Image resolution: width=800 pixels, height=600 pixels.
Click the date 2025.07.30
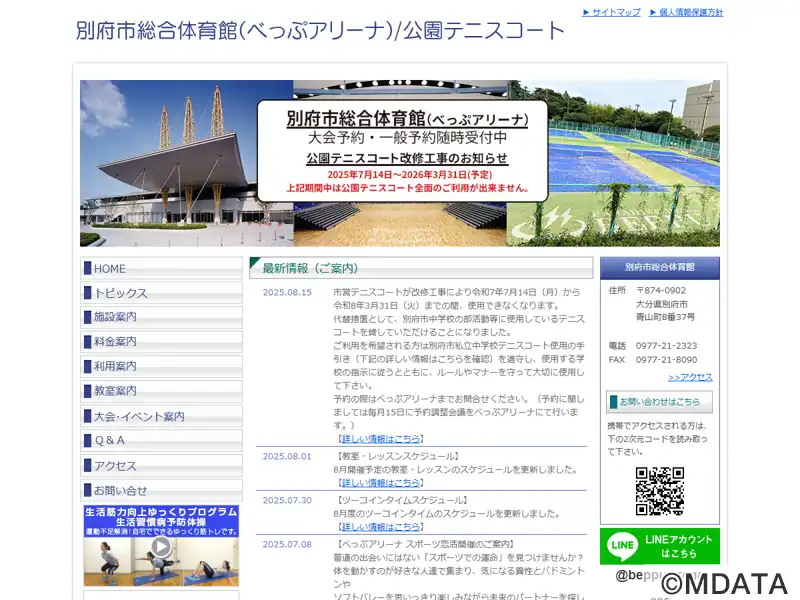(x=287, y=501)
